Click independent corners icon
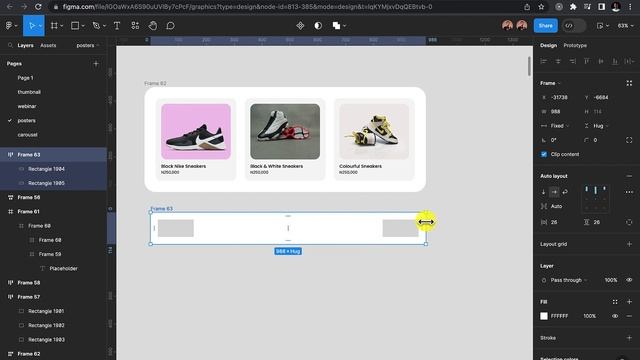The width and height of the screenshot is (640, 360). [x=629, y=140]
